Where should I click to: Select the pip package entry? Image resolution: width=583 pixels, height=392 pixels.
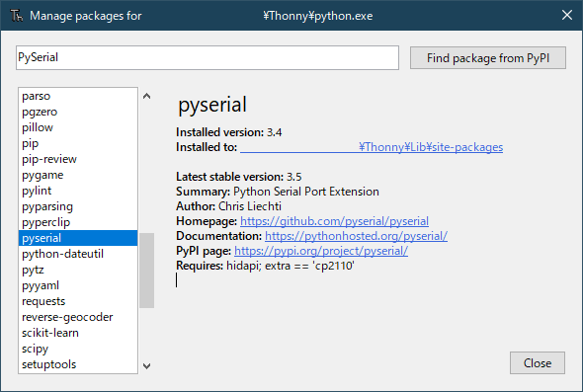pos(78,143)
